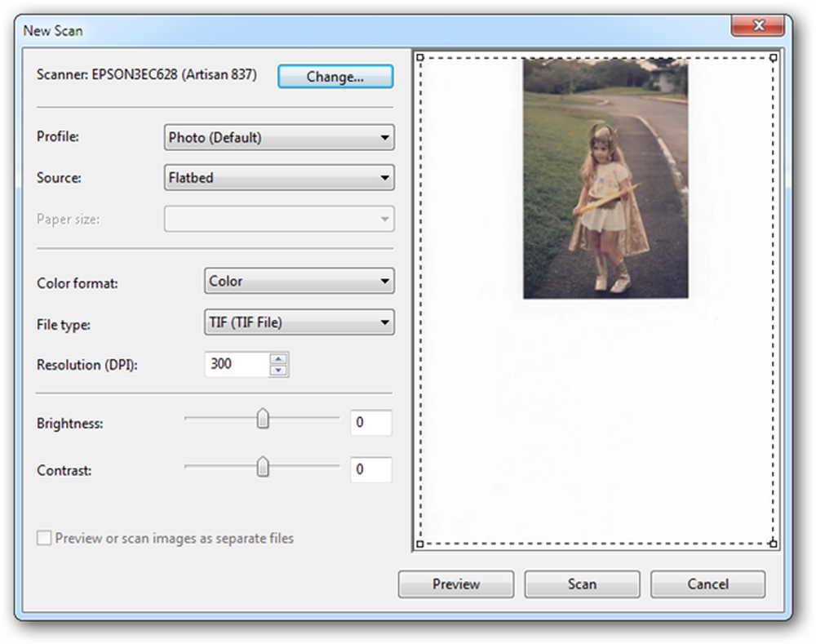This screenshot has width=816, height=644.
Task: Click the Contrast slider handle
Action: (x=263, y=466)
